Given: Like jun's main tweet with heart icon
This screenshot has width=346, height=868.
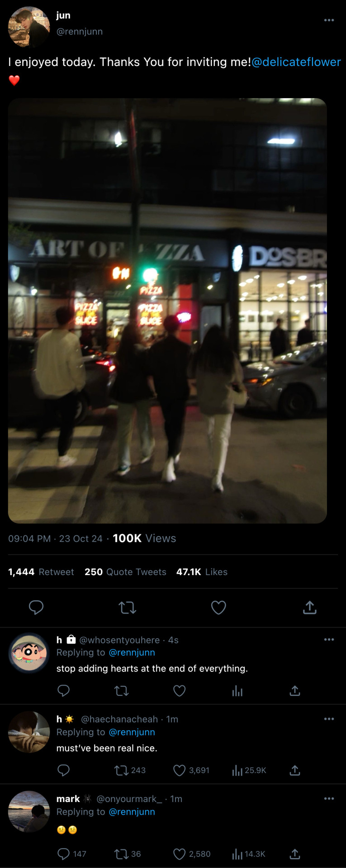Looking at the screenshot, I should click(218, 608).
